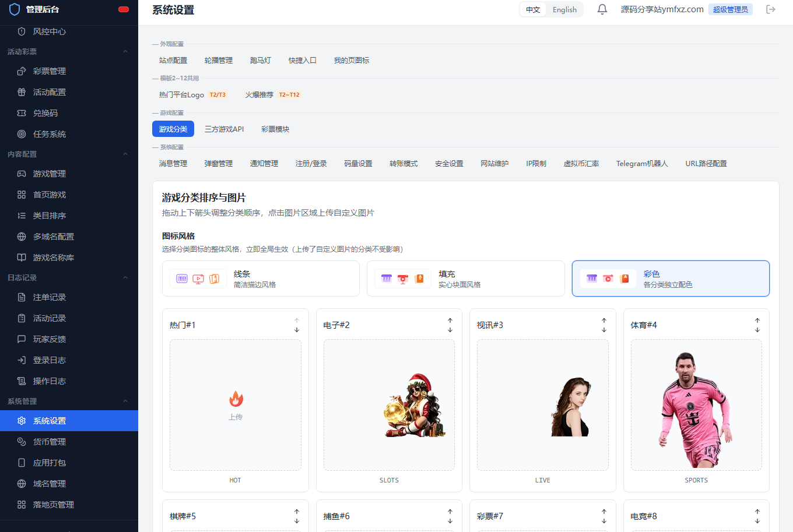Screen dimensions: 793x532
Task: Switch language to 中文
Action: click(x=533, y=10)
